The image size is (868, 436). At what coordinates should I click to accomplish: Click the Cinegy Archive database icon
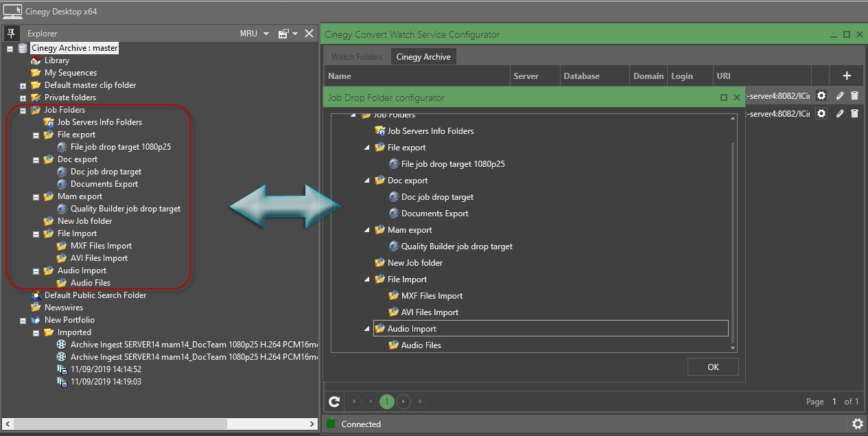tap(23, 48)
